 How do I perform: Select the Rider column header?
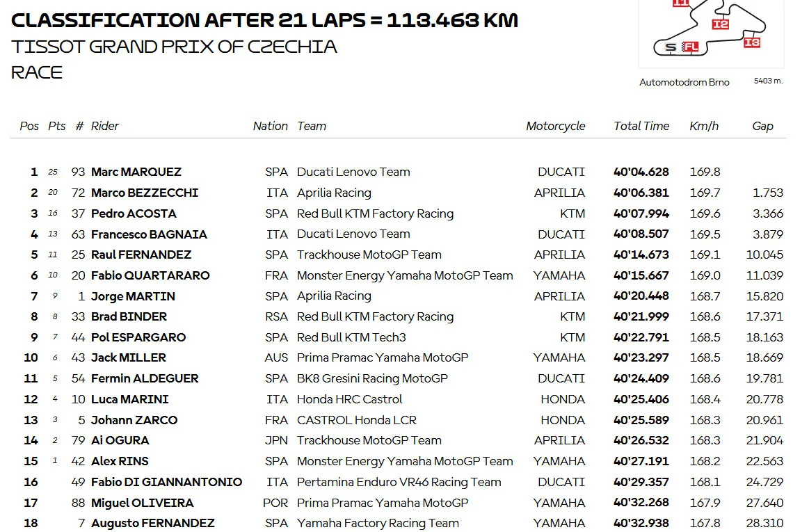point(105,126)
